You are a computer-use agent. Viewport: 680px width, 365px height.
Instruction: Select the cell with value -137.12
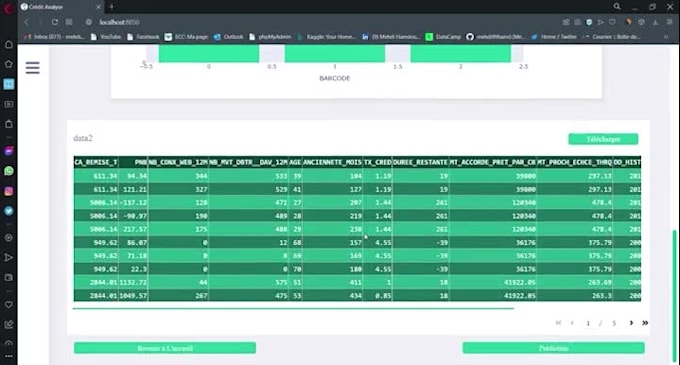[x=133, y=202]
